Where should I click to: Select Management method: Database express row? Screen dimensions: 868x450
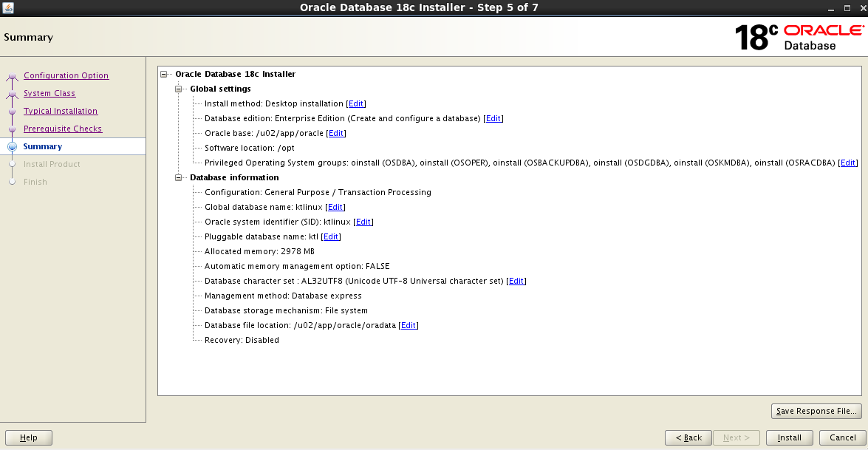tap(283, 296)
